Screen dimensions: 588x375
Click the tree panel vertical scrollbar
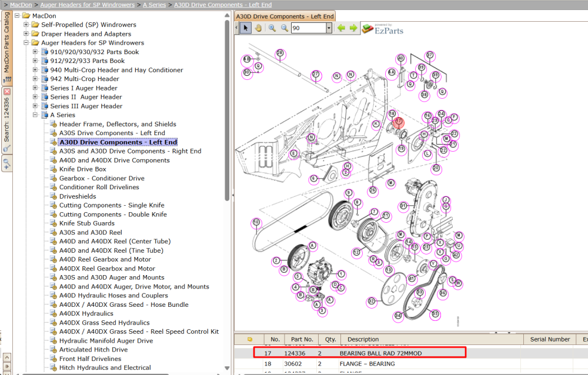pos(227,111)
